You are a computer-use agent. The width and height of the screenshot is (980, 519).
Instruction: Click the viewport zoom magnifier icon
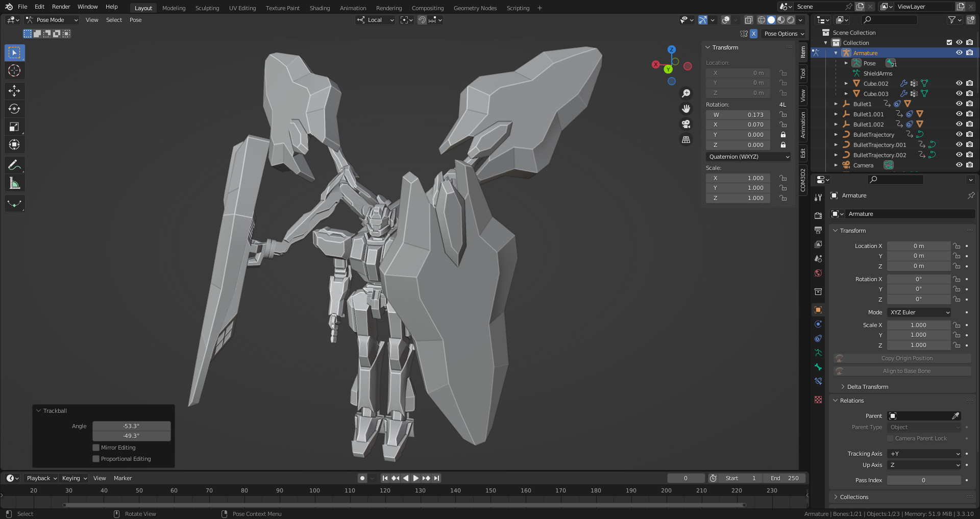[686, 93]
